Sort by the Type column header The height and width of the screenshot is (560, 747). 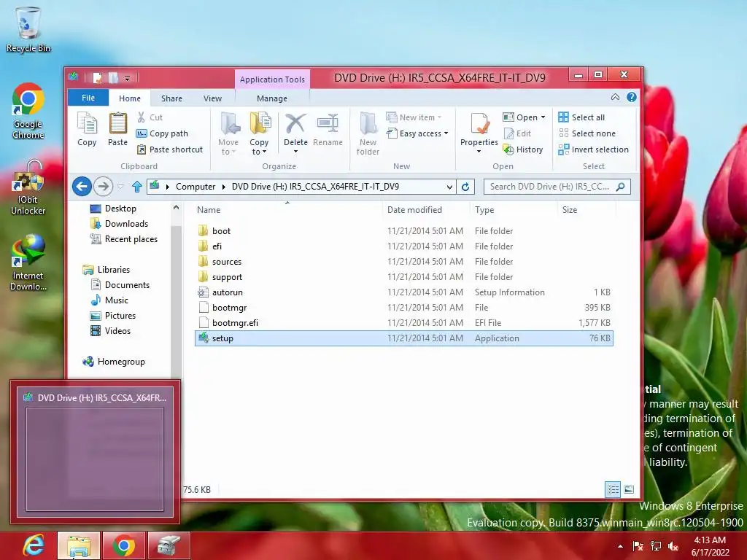click(x=514, y=209)
